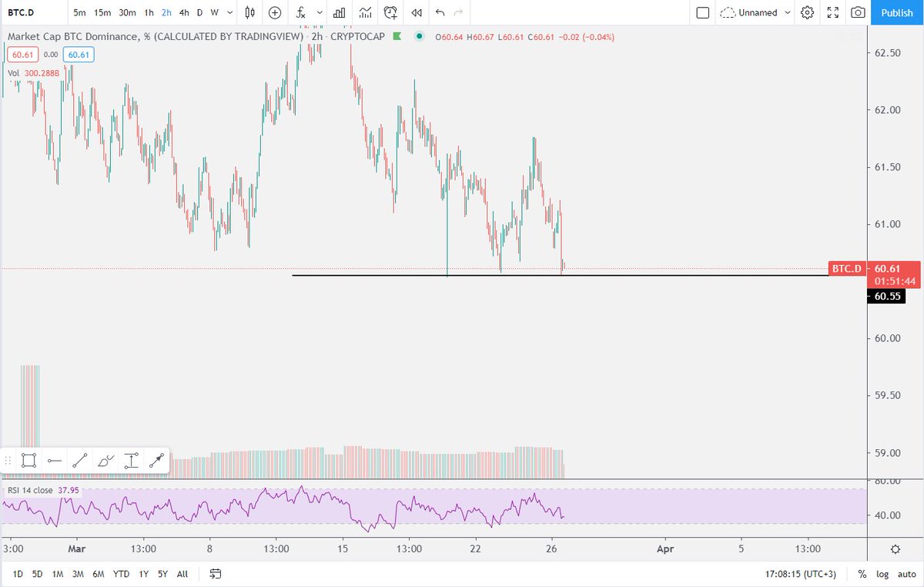
Task: Switch to the daily D interval
Action: (200, 12)
